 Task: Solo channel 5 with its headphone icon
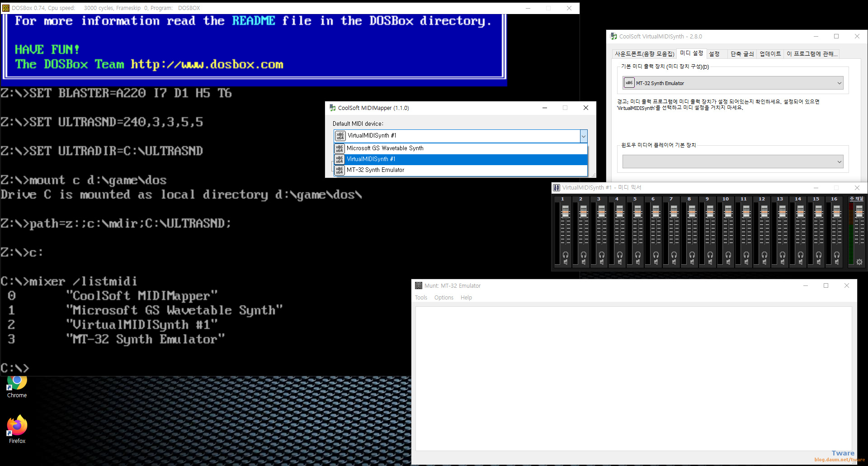[x=638, y=255]
